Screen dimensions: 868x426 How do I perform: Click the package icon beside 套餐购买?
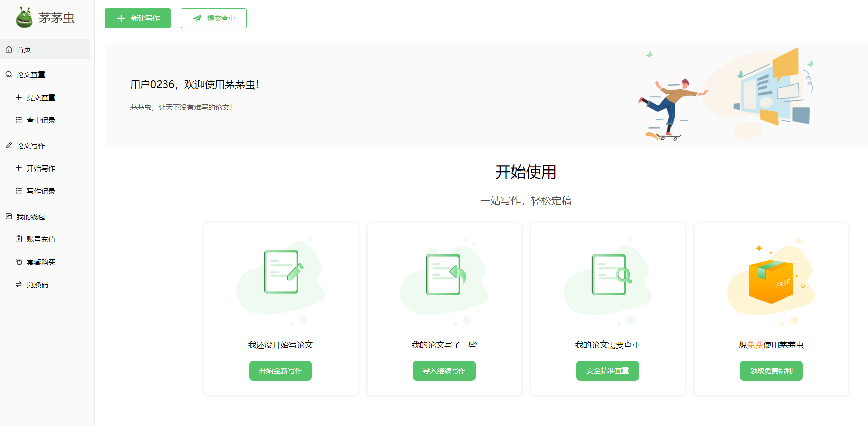19,262
